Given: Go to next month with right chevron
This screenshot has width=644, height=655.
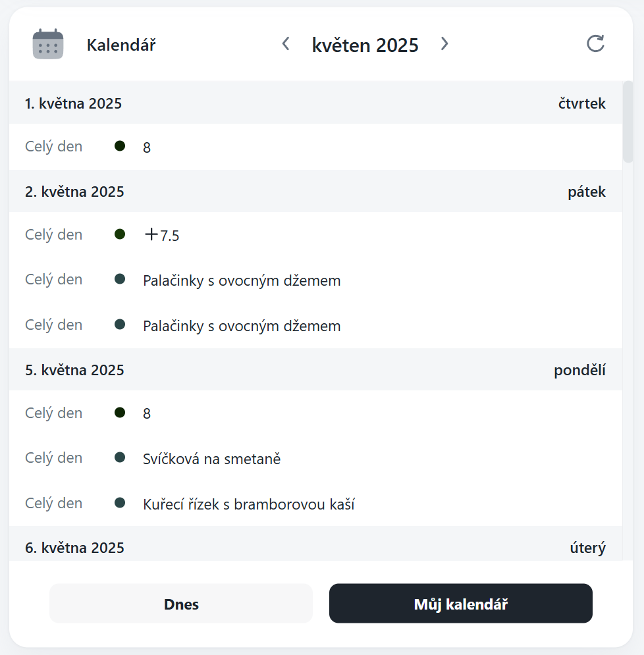Looking at the screenshot, I should (444, 44).
